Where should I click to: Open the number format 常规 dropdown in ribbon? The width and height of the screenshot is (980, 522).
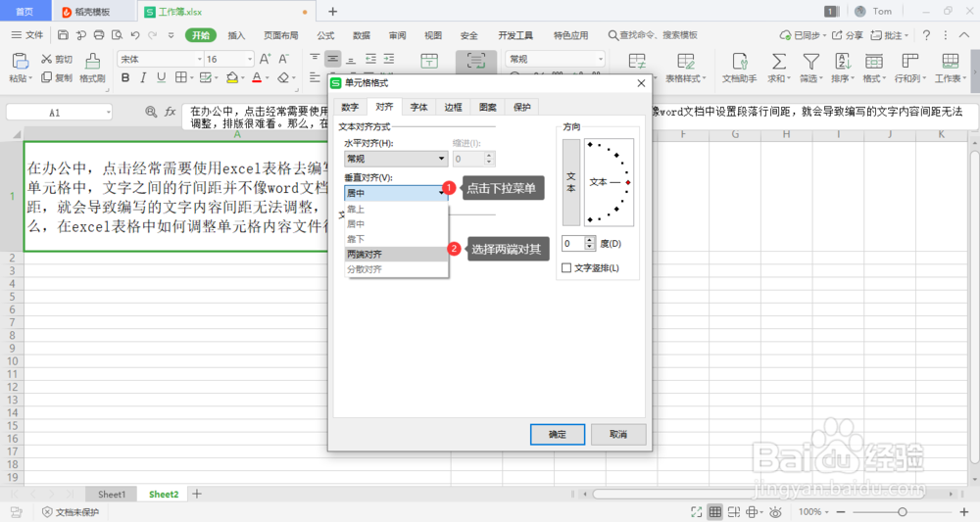(x=600, y=59)
